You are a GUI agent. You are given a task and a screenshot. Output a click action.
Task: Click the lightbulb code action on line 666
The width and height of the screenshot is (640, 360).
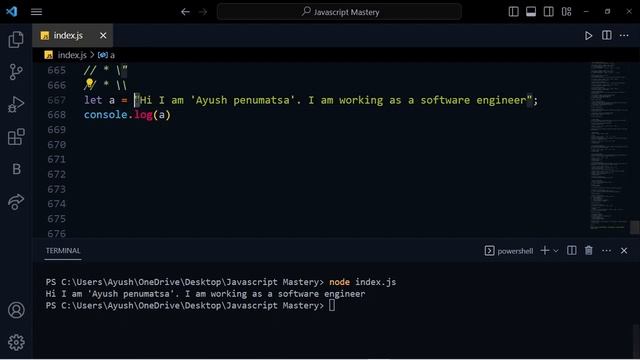(x=89, y=84)
